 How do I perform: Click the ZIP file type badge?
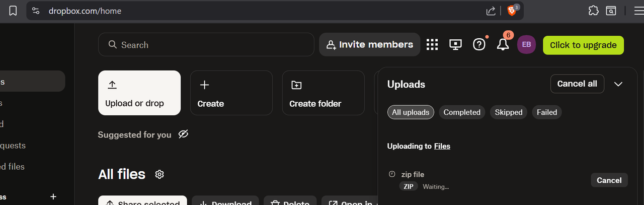[x=409, y=186]
